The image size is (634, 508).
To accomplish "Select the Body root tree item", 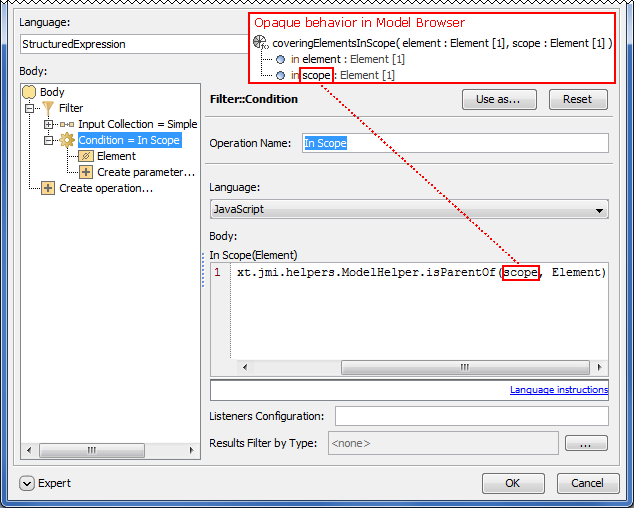I will [x=52, y=92].
